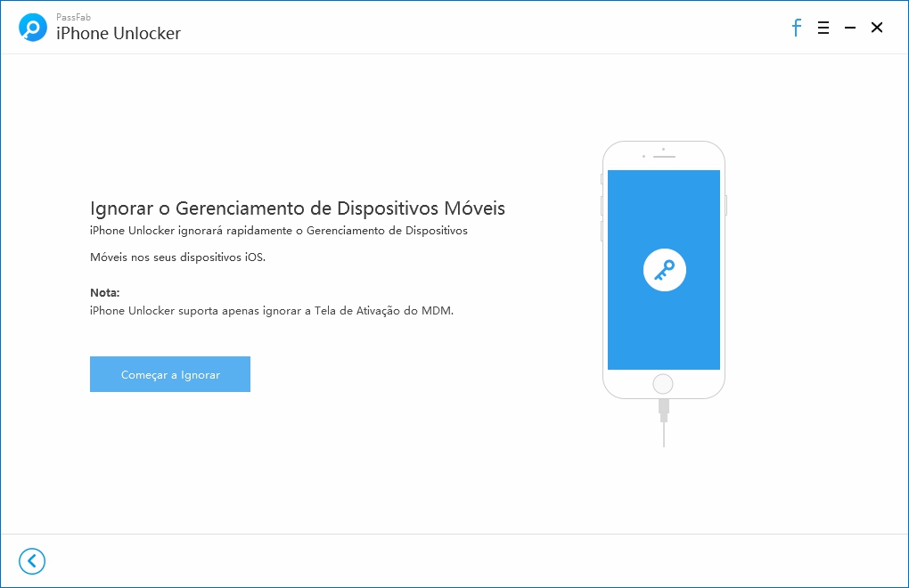Minimize the iPhone Unlocker window
The image size is (909, 588).
click(850, 28)
